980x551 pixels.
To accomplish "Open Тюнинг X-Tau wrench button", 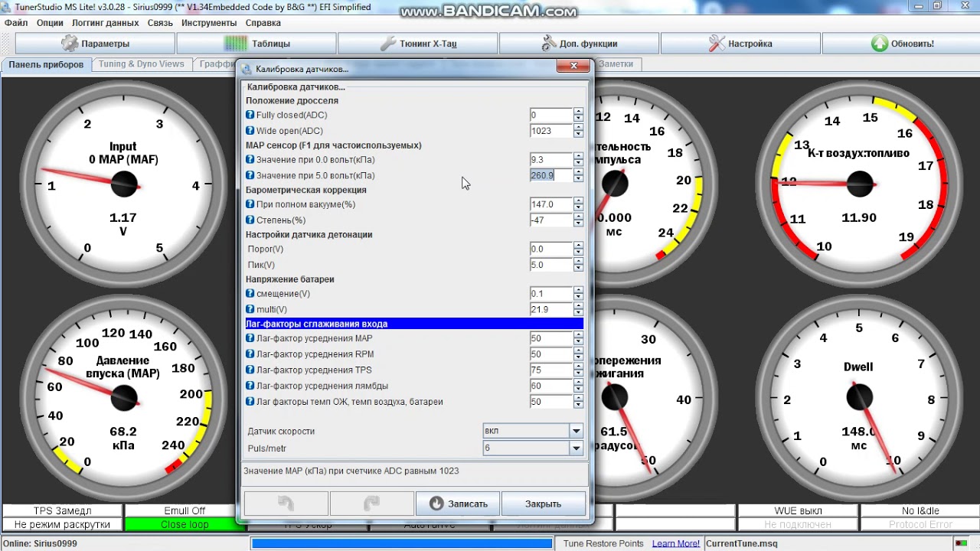I will (418, 44).
